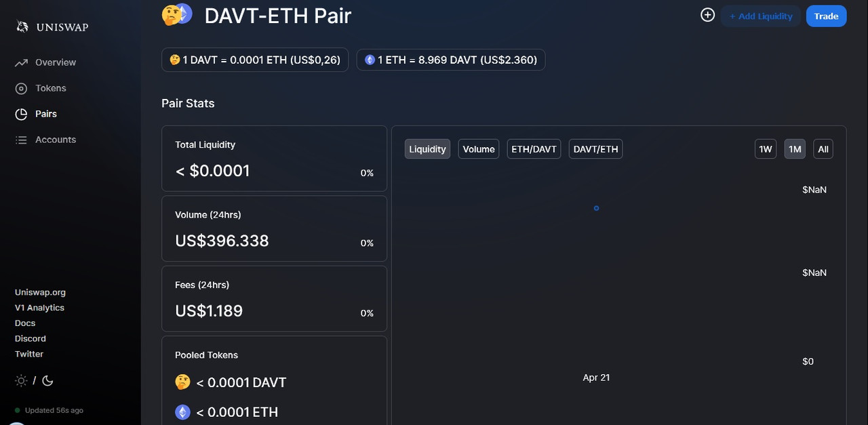The height and width of the screenshot is (425, 868).
Task: Click thinking-face icon in DAVT price pill
Action: 175,60
